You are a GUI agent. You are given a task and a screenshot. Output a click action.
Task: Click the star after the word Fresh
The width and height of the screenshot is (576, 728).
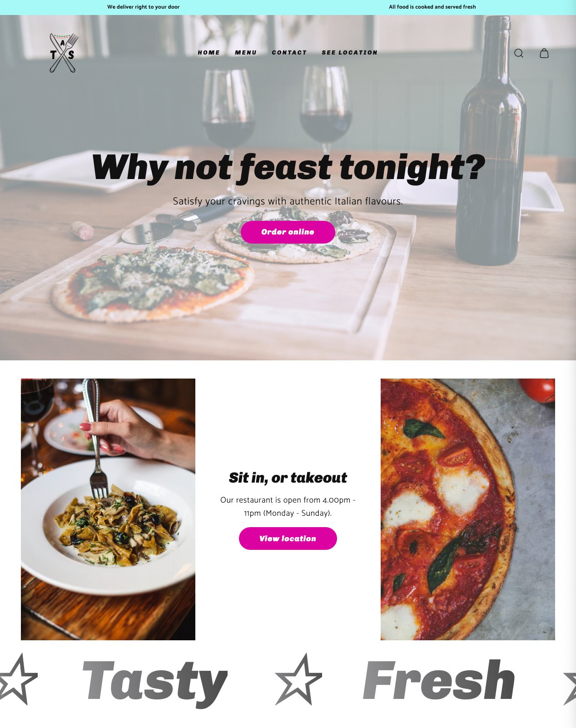[x=570, y=686]
